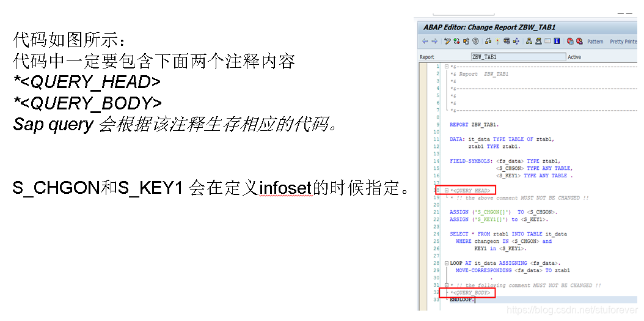Click the REPORT ZBW_TAB1 statement line
This screenshot has width=644, height=321.
[x=474, y=125]
